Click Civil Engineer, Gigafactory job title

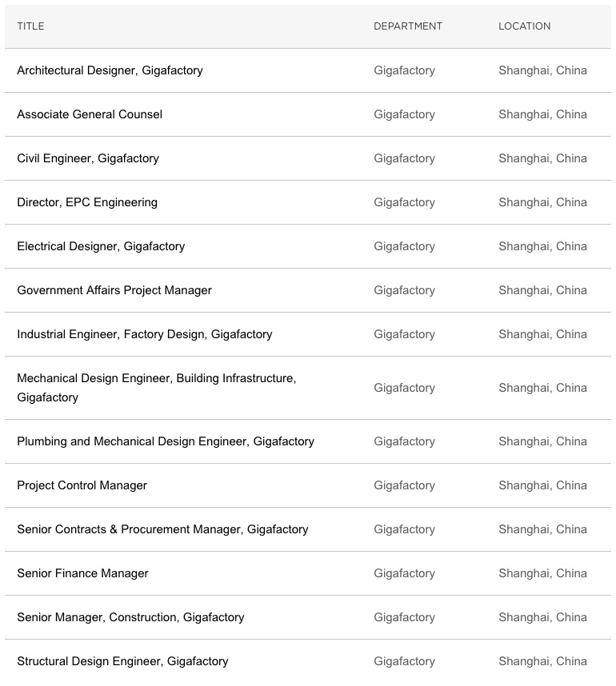88,158
